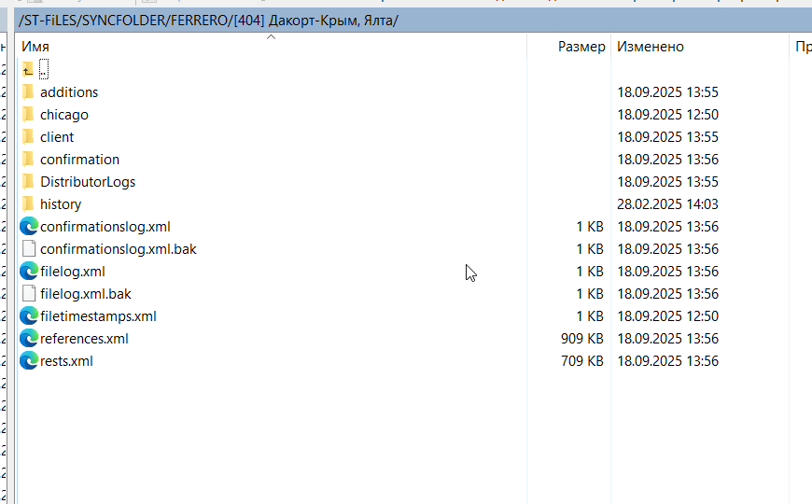The image size is (812, 504).
Task: Click the 909 KB size of references.xml
Action: click(582, 338)
